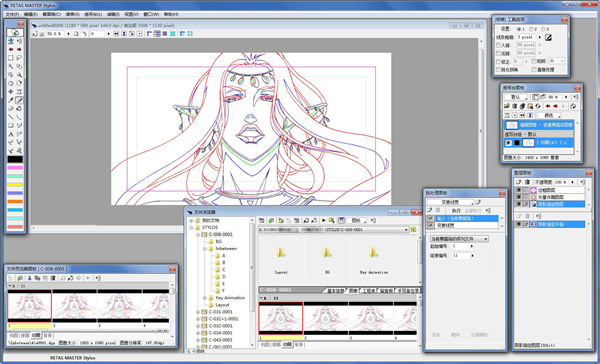Switch to 动画 tab in file preview panel
This screenshot has height=364, width=600.
click(x=36, y=335)
